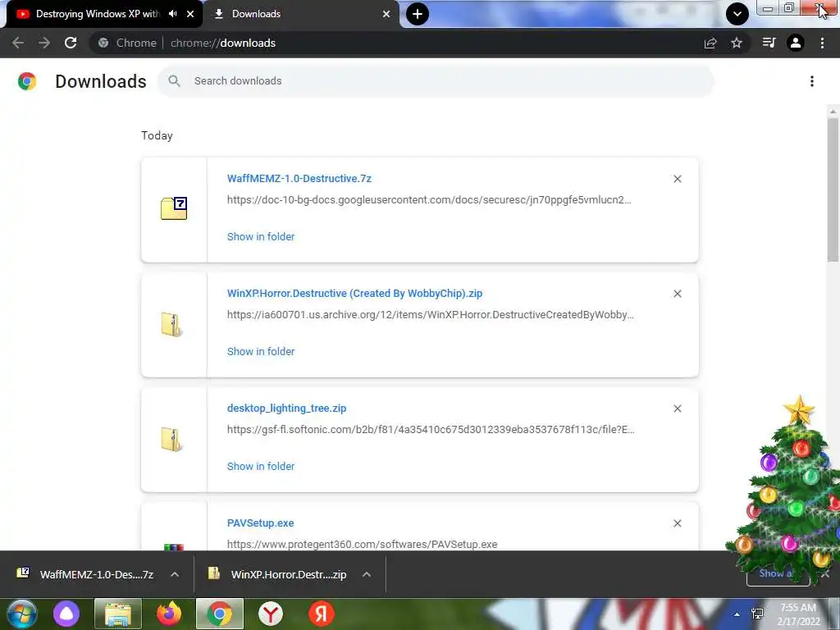Show WinXP.Horror.Destructive zip in folder
Screen dimensions: 840x630
pyautogui.click(x=261, y=351)
